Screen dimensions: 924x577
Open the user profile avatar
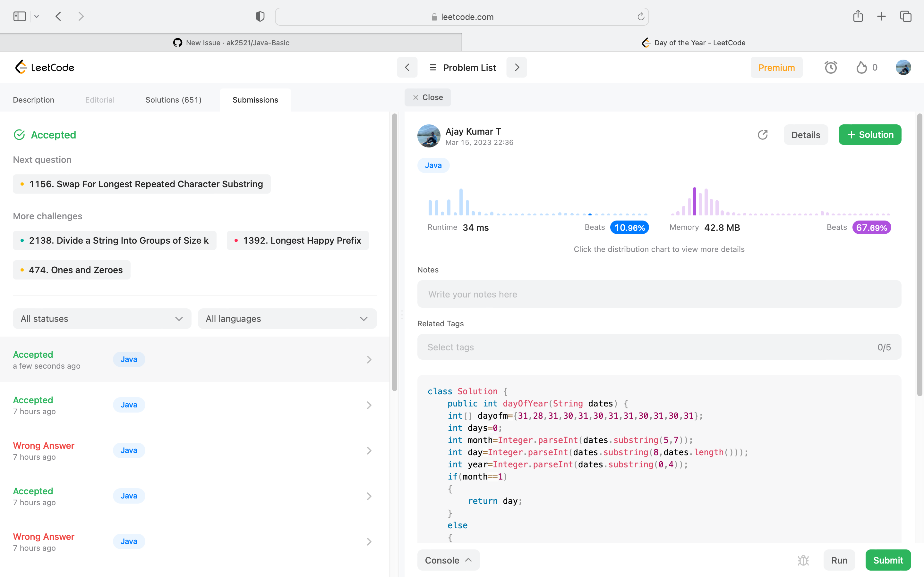903,68
